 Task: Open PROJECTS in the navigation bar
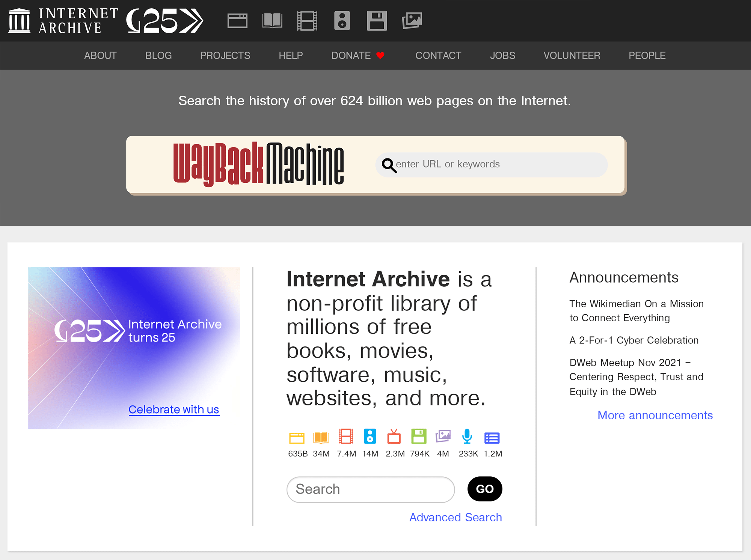click(x=225, y=56)
